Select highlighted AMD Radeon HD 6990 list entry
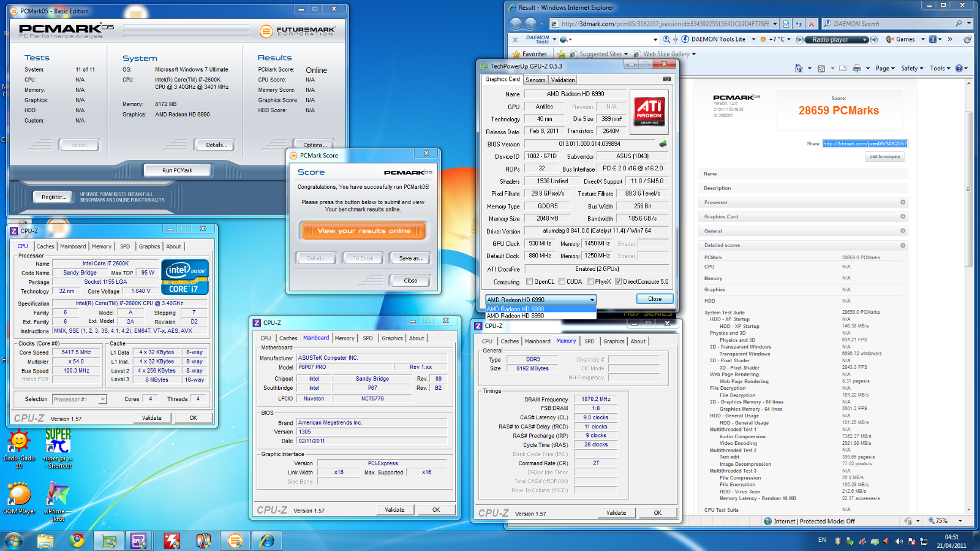The height and width of the screenshot is (551, 980). [541, 309]
